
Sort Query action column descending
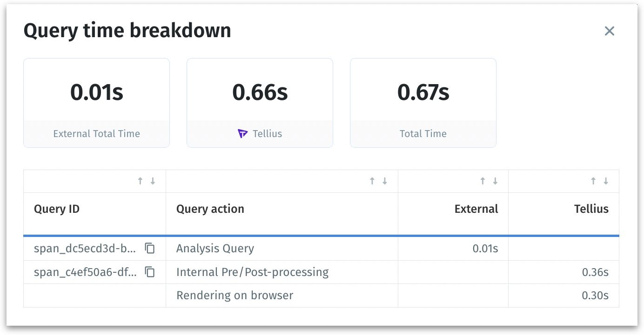coord(385,181)
